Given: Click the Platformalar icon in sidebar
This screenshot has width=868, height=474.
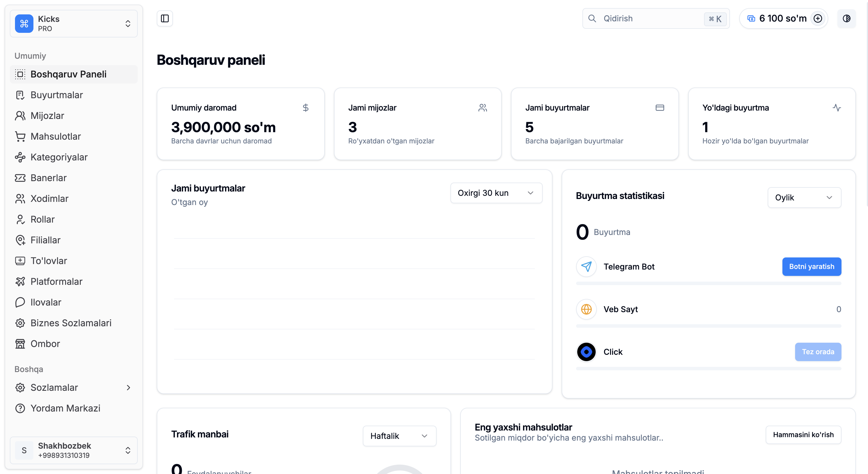Looking at the screenshot, I should point(20,281).
